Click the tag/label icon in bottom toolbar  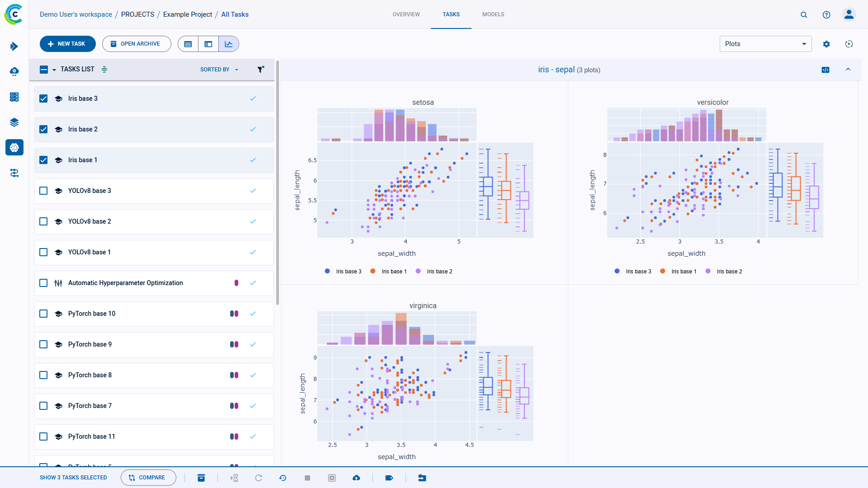(389, 477)
